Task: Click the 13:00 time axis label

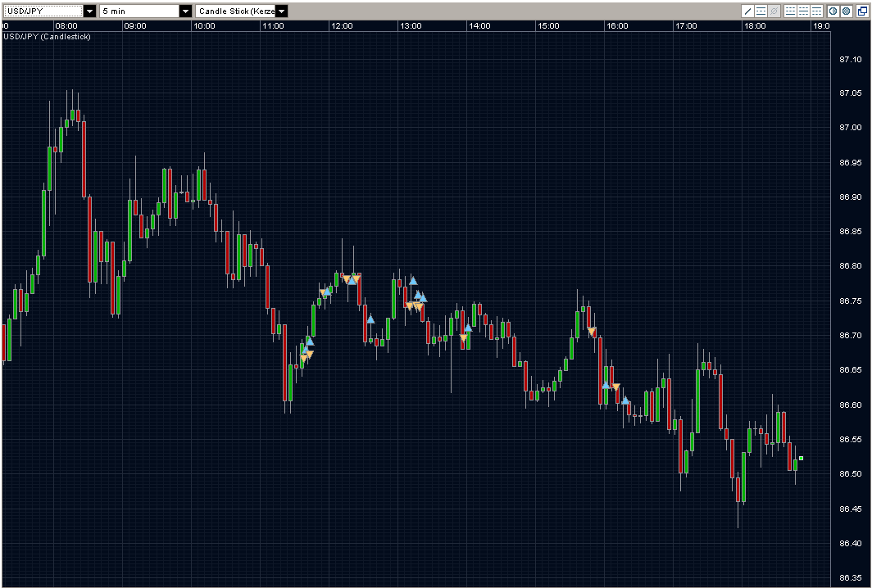Action: pos(411,26)
